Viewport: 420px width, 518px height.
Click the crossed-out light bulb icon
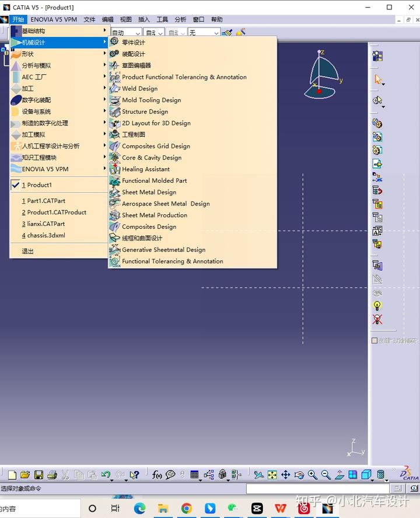[x=377, y=319]
